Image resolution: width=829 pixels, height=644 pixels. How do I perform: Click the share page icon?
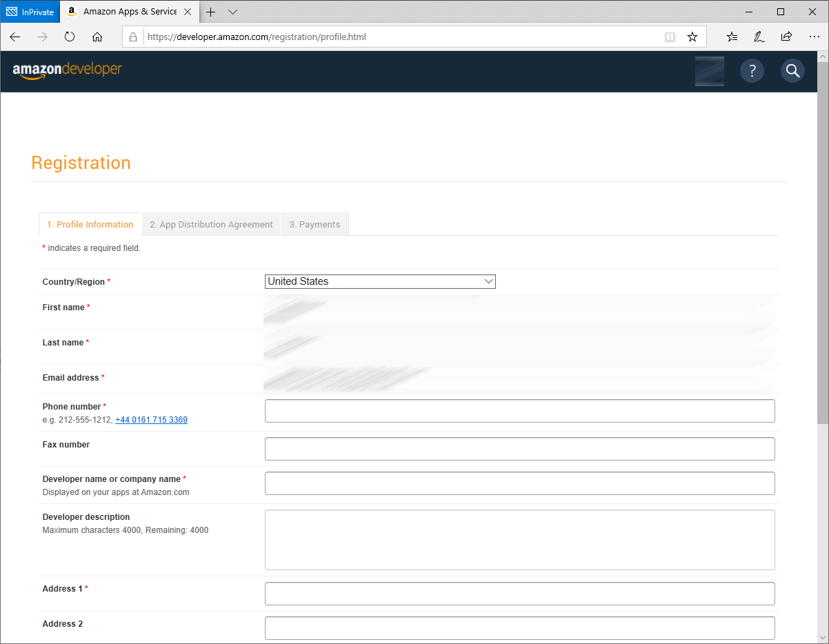(x=786, y=37)
